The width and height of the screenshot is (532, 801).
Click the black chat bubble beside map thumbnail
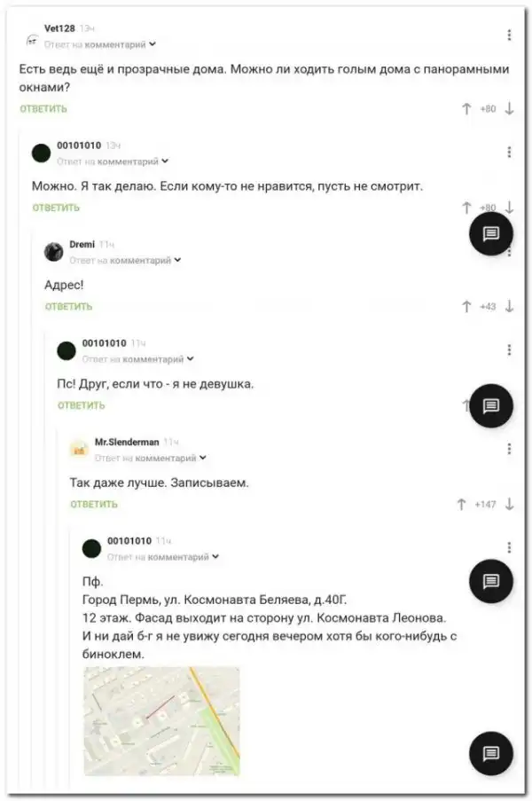click(490, 753)
